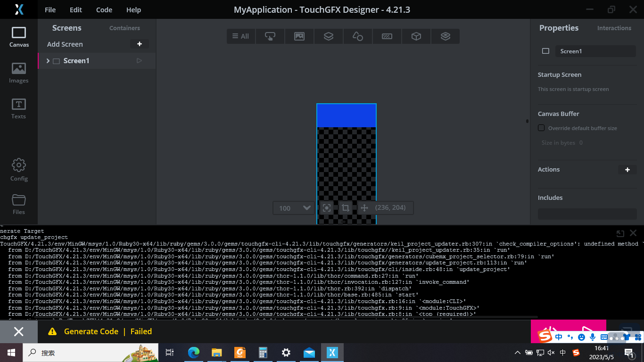The width and height of the screenshot is (644, 362).
Task: Open the Images section in sidebar
Action: click(19, 73)
